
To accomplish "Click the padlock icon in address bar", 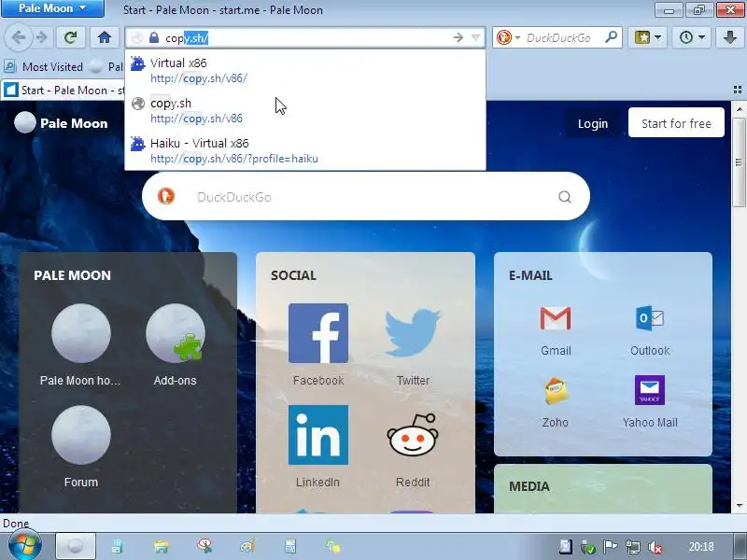I will point(153,37).
